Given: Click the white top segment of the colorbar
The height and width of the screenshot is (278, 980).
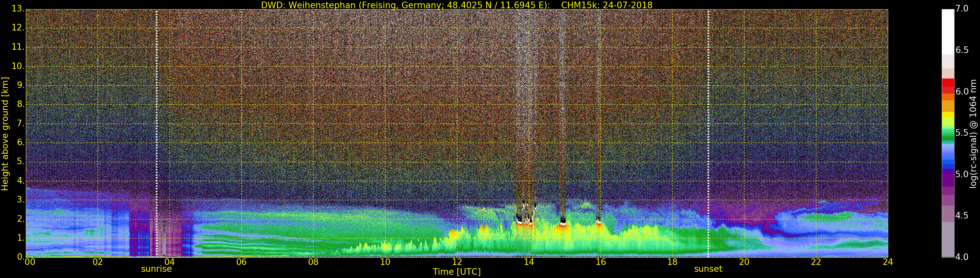Looking at the screenshot, I should point(948,32).
